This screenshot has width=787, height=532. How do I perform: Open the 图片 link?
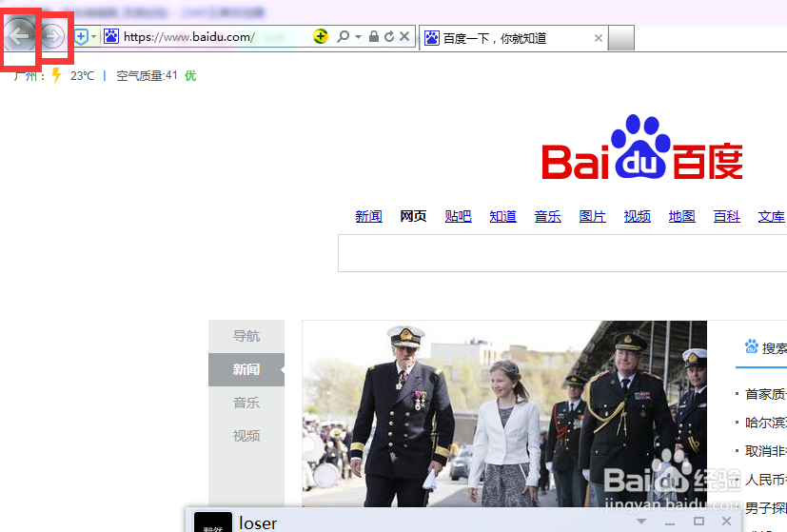tap(592, 216)
